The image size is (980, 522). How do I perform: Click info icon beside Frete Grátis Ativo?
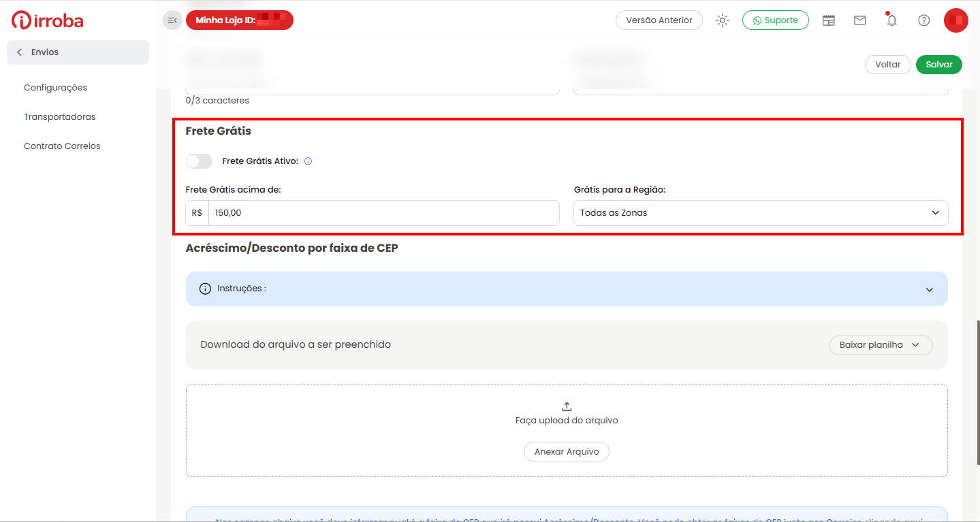pyautogui.click(x=308, y=161)
